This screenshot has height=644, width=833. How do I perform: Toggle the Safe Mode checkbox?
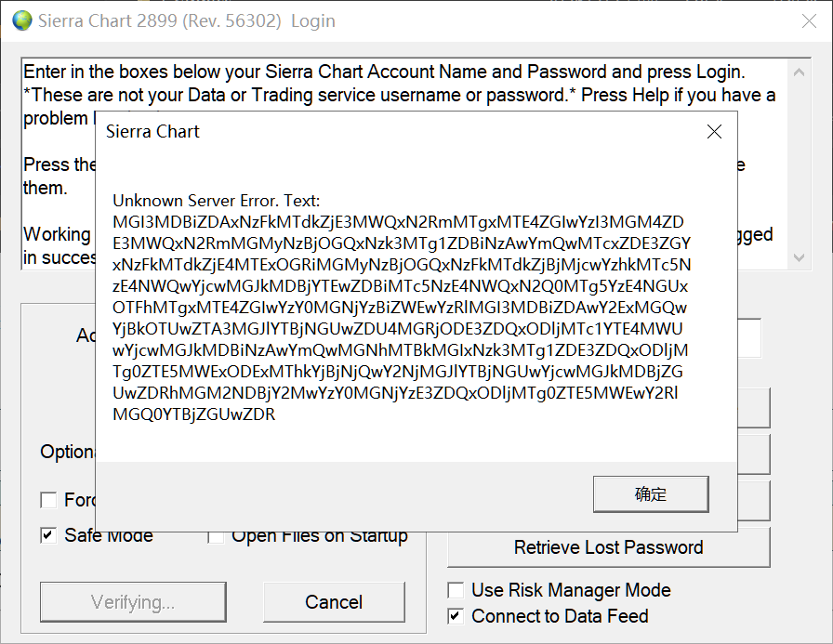pos(48,535)
